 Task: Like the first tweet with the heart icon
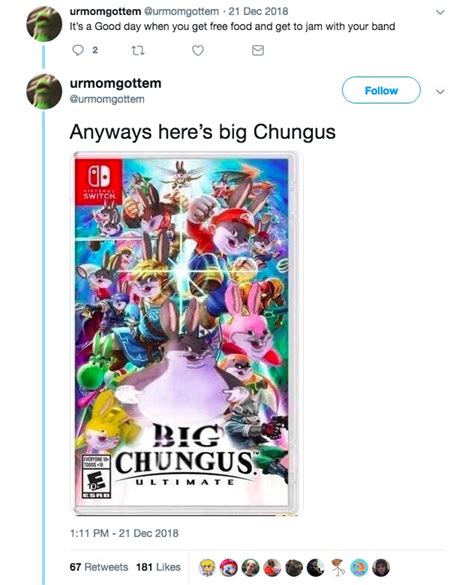pyautogui.click(x=198, y=50)
